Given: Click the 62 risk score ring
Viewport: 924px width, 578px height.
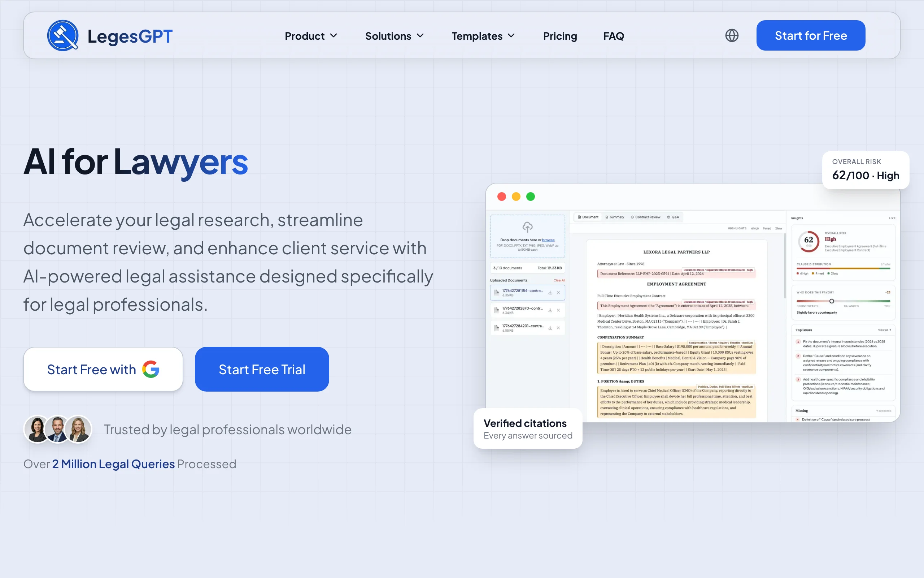Looking at the screenshot, I should 808,241.
